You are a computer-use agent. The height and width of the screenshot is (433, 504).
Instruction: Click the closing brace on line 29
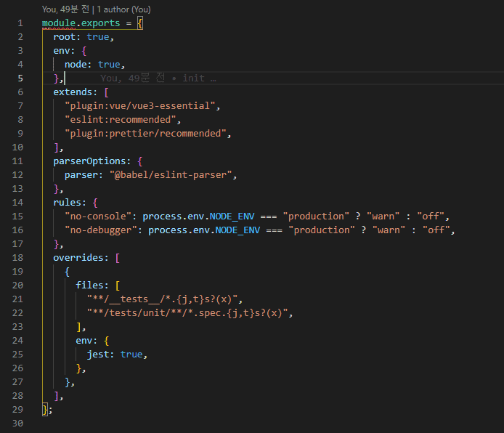(45, 410)
